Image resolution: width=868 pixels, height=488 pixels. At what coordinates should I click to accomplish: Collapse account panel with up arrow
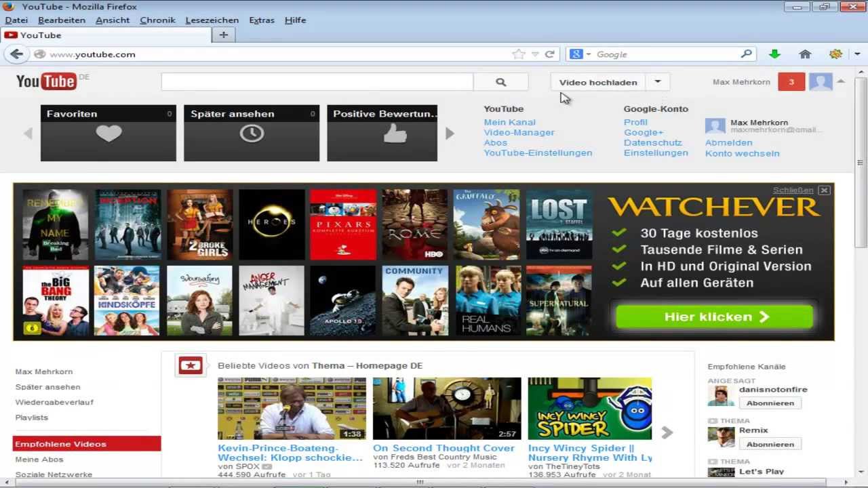pyautogui.click(x=841, y=81)
